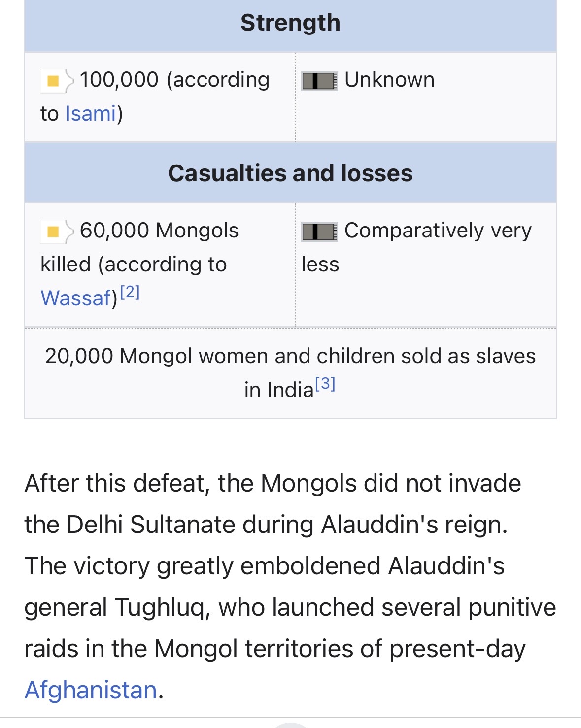581x728 pixels.
Task: Open the Afghanistan link
Action: pyautogui.click(x=91, y=690)
